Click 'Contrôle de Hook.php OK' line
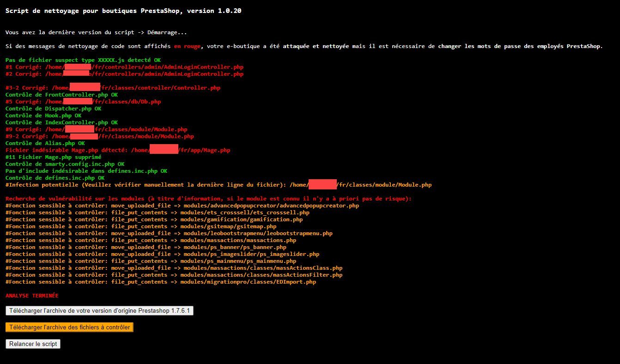620x364 pixels. pos(43,115)
